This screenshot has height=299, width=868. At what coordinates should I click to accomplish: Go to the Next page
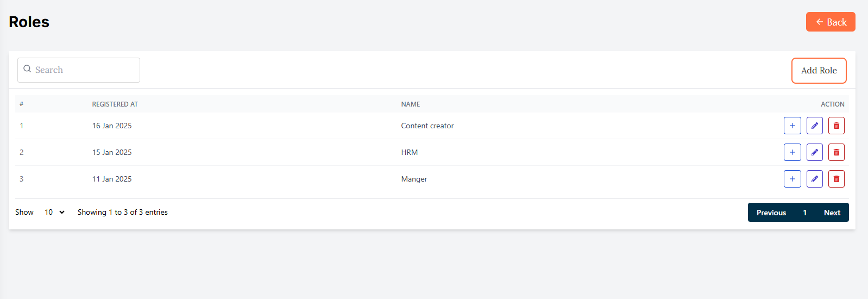tap(832, 213)
